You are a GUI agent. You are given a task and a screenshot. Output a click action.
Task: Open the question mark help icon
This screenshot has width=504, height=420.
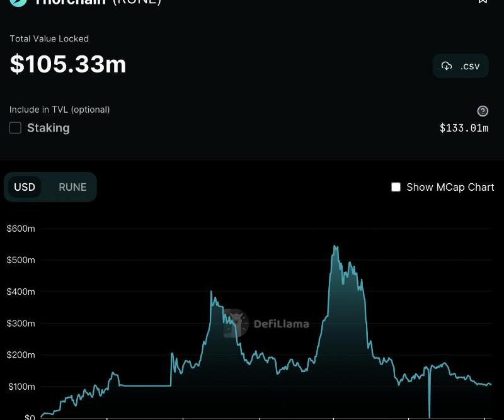pos(483,111)
